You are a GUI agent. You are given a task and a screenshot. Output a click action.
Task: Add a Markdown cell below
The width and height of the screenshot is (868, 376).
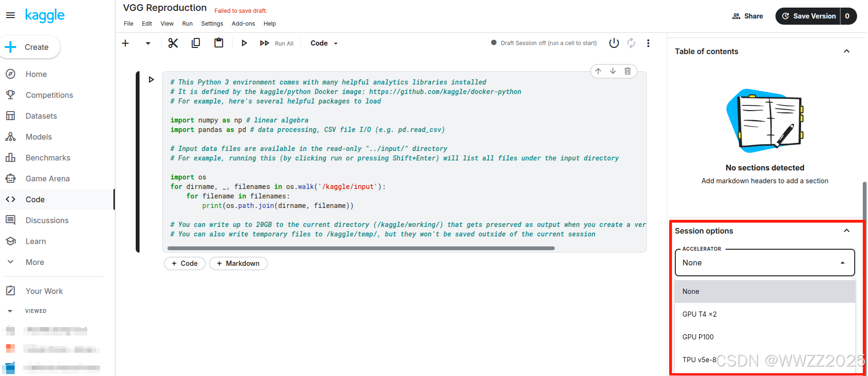click(x=238, y=263)
